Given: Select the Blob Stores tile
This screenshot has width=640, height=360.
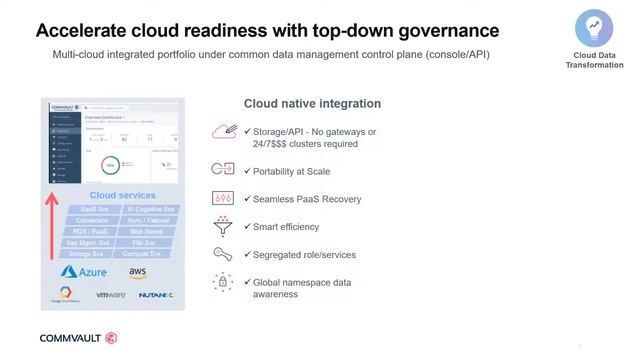Looking at the screenshot, I should pos(146,231).
